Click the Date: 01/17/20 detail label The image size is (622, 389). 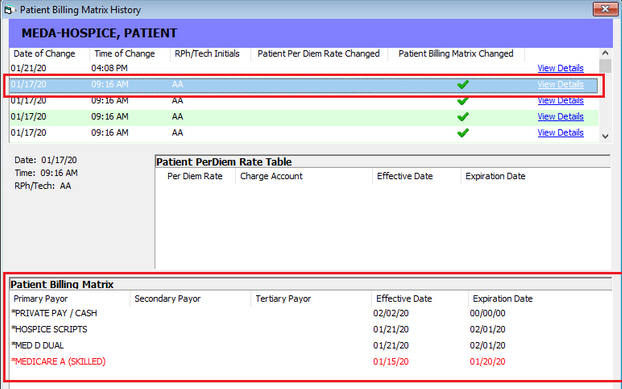point(46,160)
